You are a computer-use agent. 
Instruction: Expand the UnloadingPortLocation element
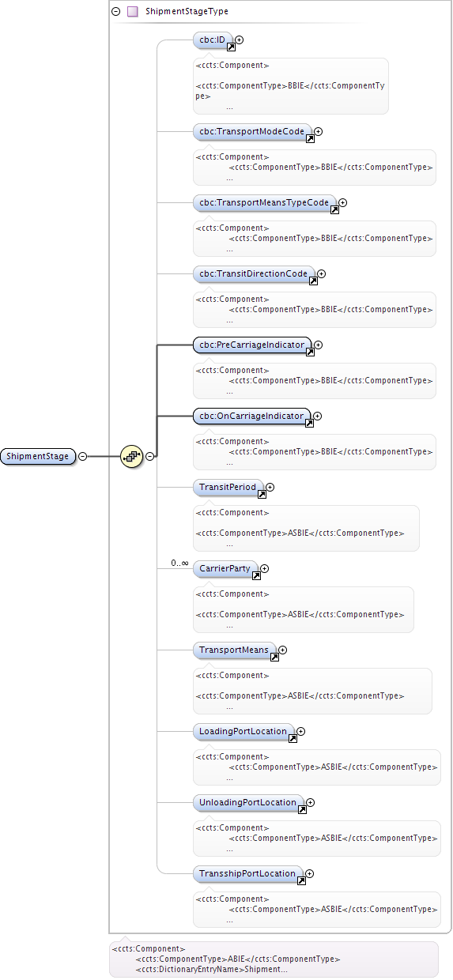310,803
